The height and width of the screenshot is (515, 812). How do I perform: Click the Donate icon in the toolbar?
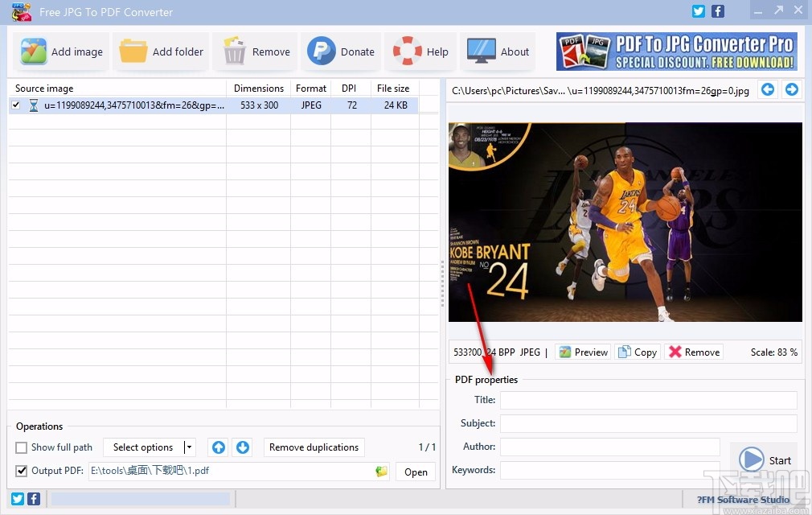point(321,51)
